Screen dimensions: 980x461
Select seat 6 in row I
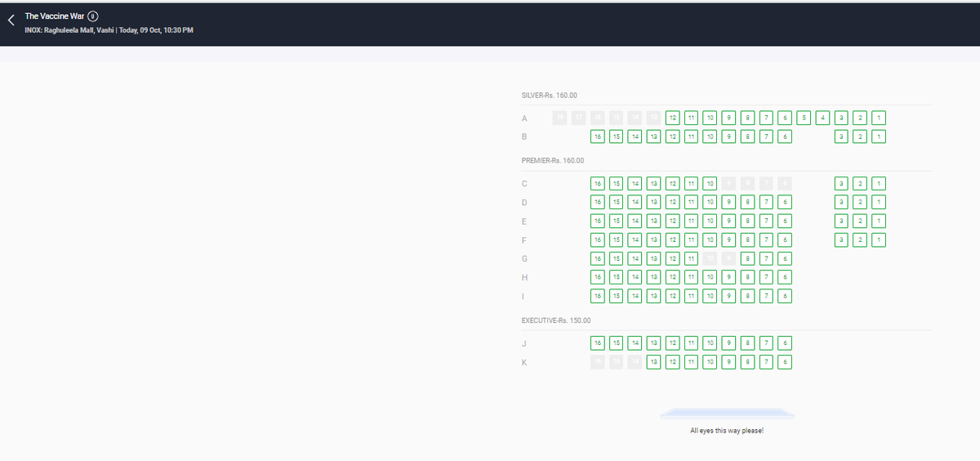pyautogui.click(x=785, y=295)
